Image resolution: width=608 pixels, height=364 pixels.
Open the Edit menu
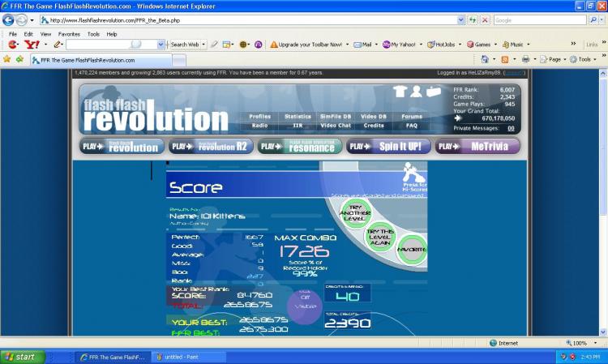28,34
